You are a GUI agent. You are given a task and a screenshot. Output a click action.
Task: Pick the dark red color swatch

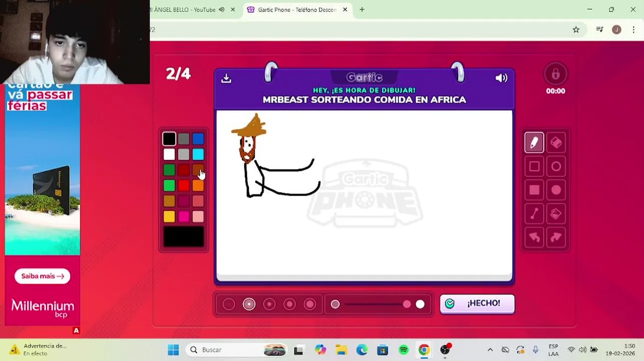pyautogui.click(x=184, y=170)
